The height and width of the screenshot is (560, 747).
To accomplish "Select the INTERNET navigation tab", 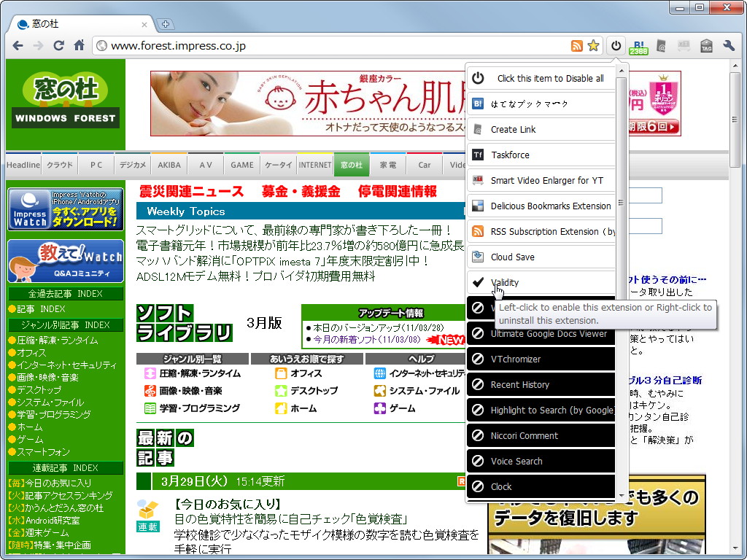I will pyautogui.click(x=314, y=164).
